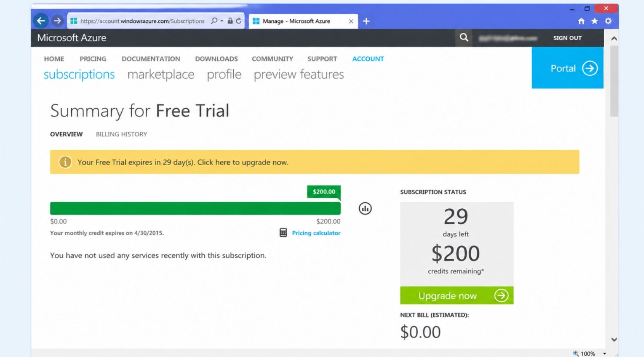Open the address bar search dropdown arrow
This screenshot has height=357, width=644.
click(x=222, y=21)
